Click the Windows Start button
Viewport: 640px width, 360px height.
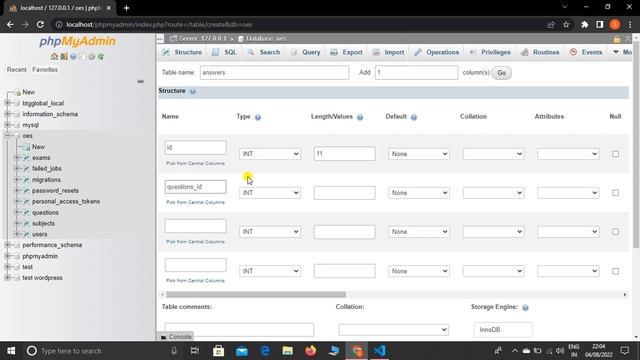coord(11,351)
